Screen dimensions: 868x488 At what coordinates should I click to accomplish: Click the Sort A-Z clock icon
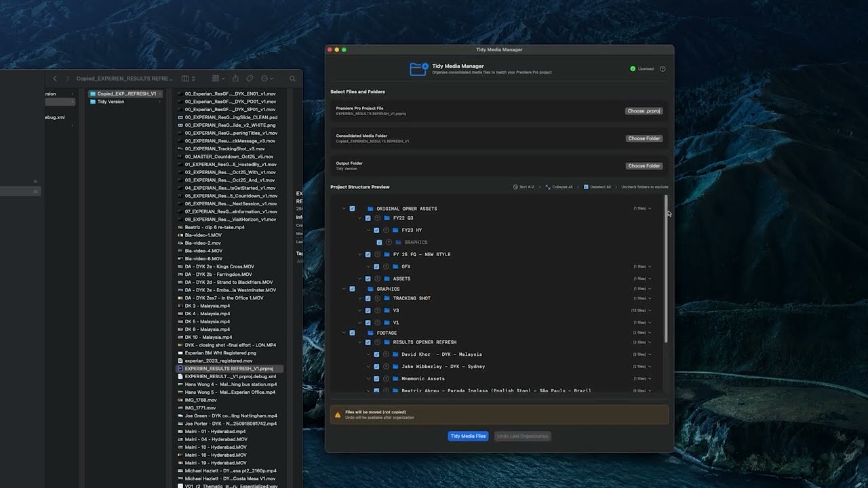(x=515, y=187)
